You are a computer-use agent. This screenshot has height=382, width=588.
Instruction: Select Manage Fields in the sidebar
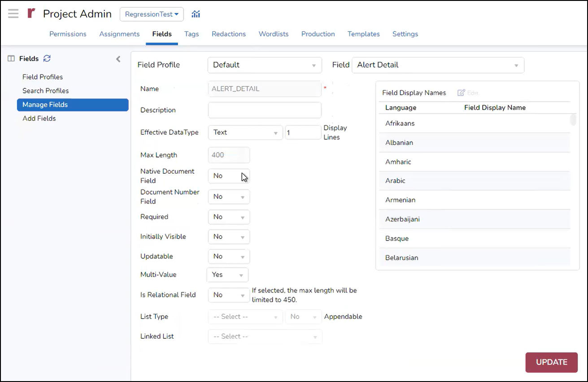73,105
